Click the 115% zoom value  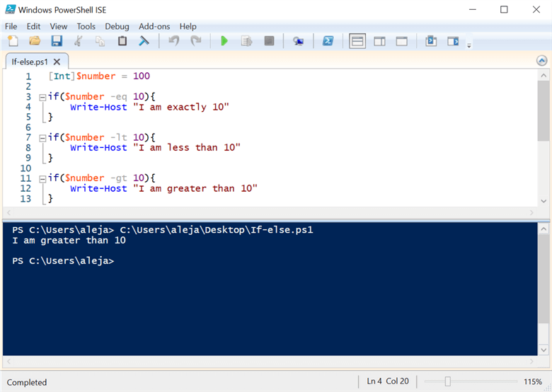(533, 381)
